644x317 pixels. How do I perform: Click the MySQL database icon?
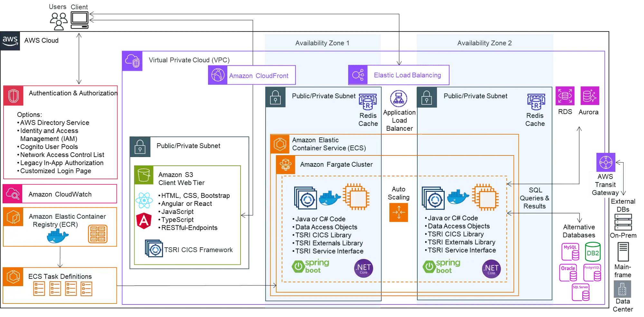[571, 252]
